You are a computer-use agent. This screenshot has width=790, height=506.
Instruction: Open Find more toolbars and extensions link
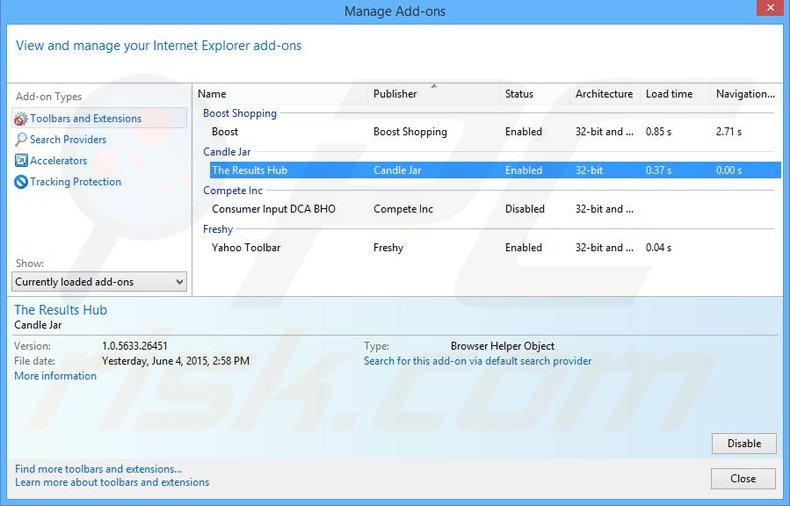98,469
